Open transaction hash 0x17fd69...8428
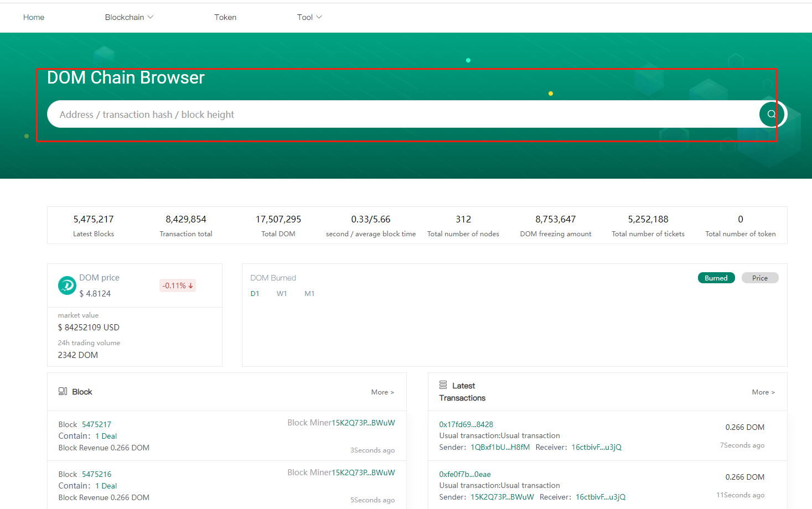The image size is (812, 509). [x=466, y=424]
